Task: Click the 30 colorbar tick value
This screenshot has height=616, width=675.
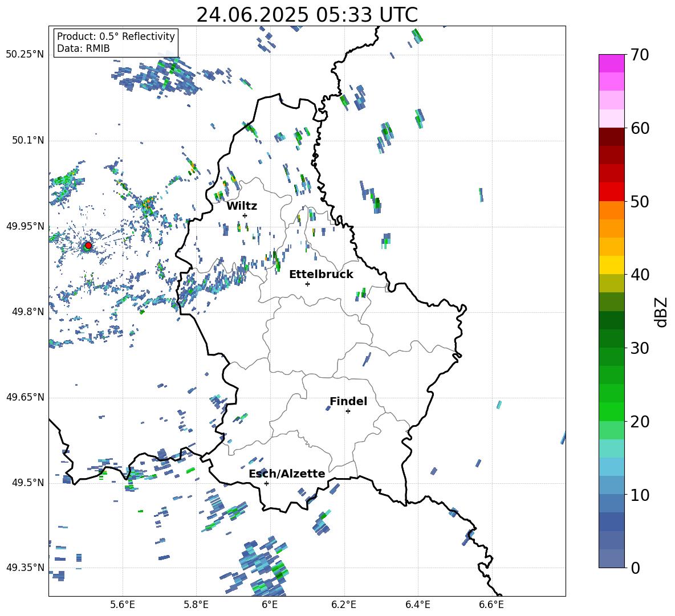Action: point(640,348)
